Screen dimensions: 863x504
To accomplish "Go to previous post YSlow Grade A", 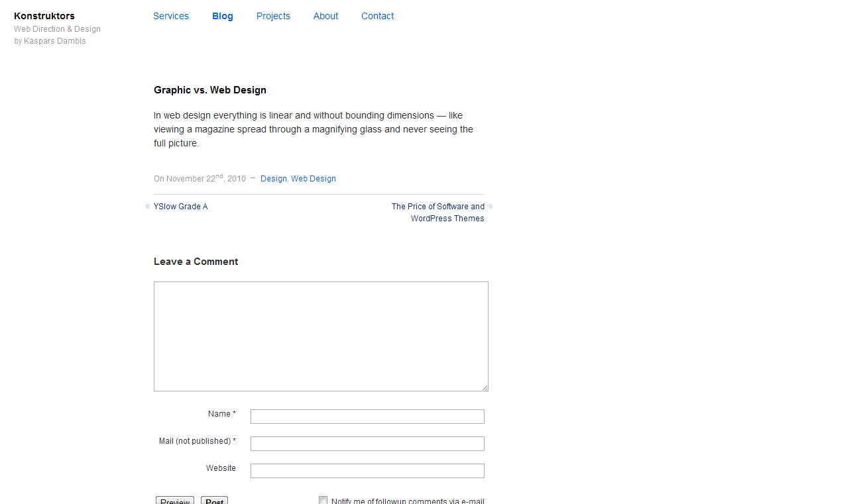I will point(180,207).
